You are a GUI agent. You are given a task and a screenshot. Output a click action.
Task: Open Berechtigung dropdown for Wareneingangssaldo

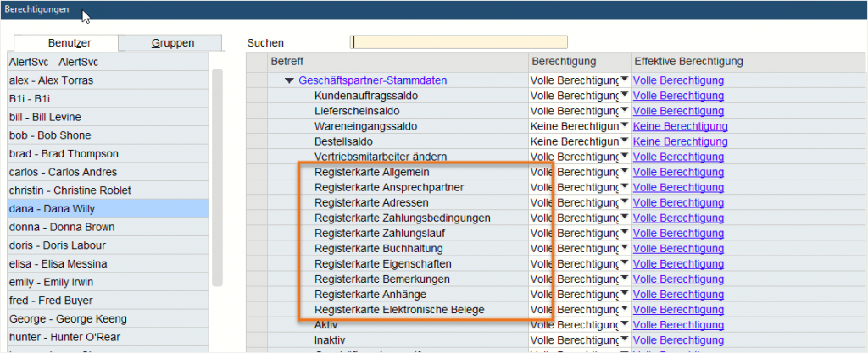(624, 126)
